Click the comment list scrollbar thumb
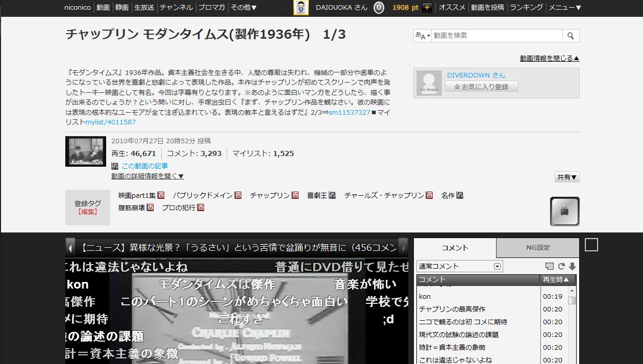643x364 pixels. [572, 300]
